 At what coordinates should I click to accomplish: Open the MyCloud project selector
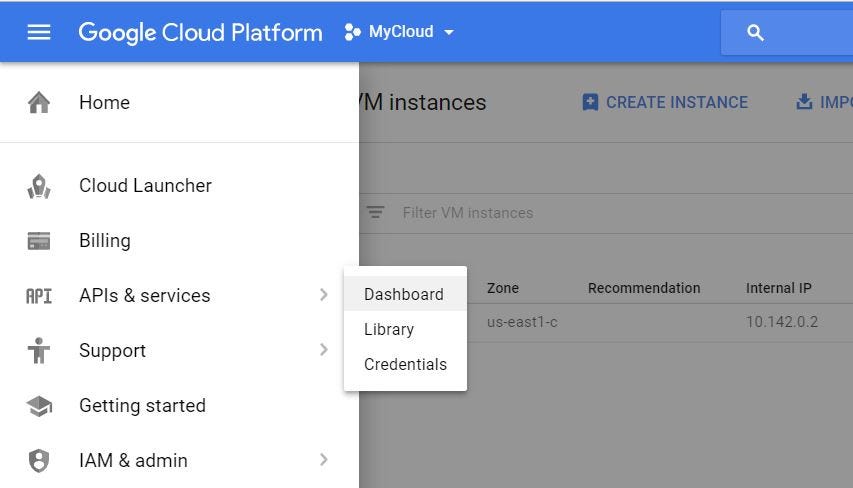coord(399,32)
